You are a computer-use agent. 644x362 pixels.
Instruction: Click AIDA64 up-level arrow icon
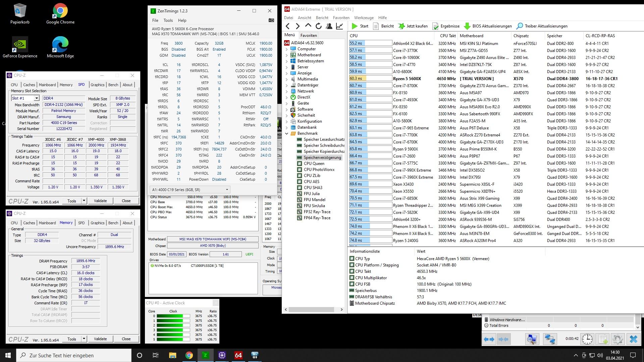pyautogui.click(x=308, y=26)
